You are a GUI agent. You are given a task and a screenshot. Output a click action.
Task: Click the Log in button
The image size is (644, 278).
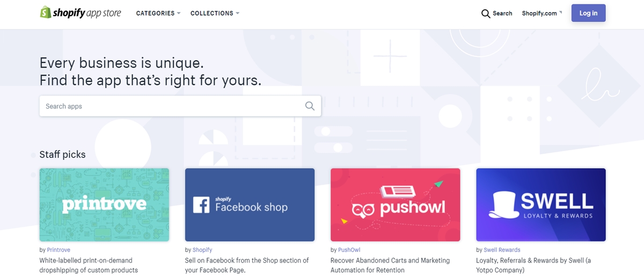588,13
